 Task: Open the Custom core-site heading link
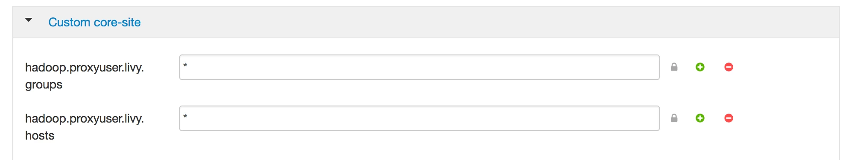coord(94,22)
